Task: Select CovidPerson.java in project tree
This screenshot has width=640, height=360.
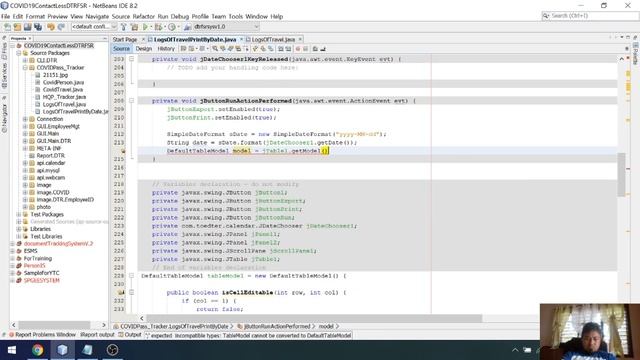Action: click(x=63, y=82)
